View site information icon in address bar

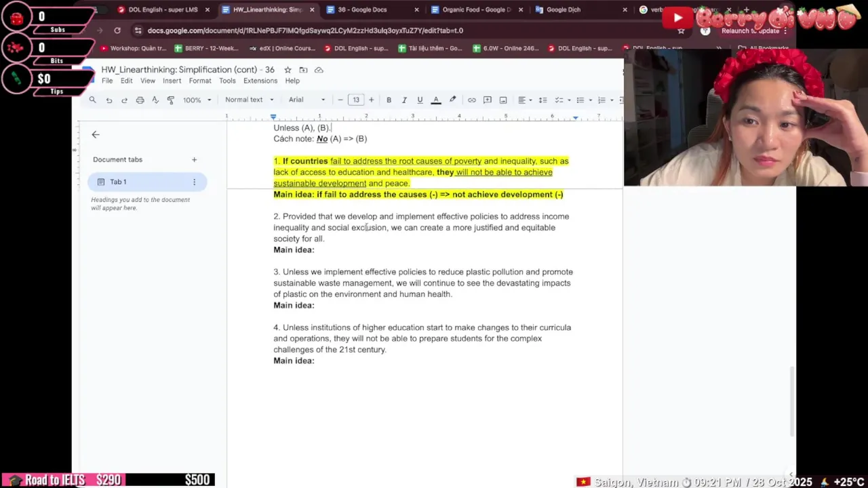pyautogui.click(x=138, y=30)
